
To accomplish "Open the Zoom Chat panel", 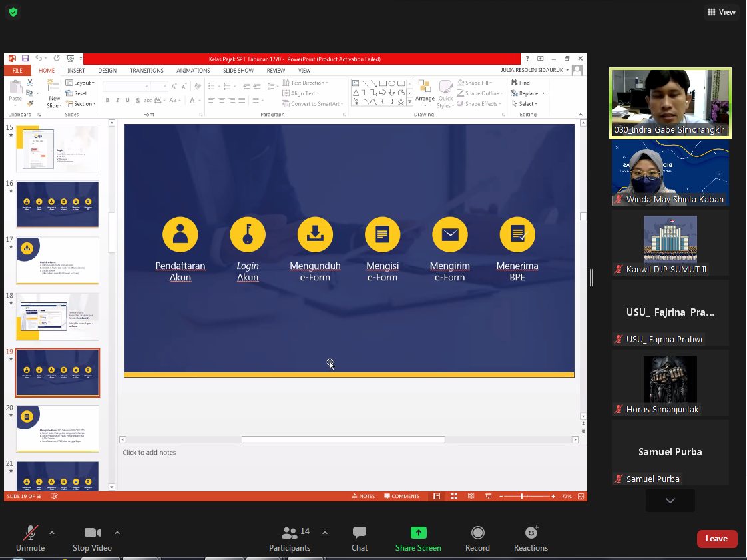I will (360, 533).
